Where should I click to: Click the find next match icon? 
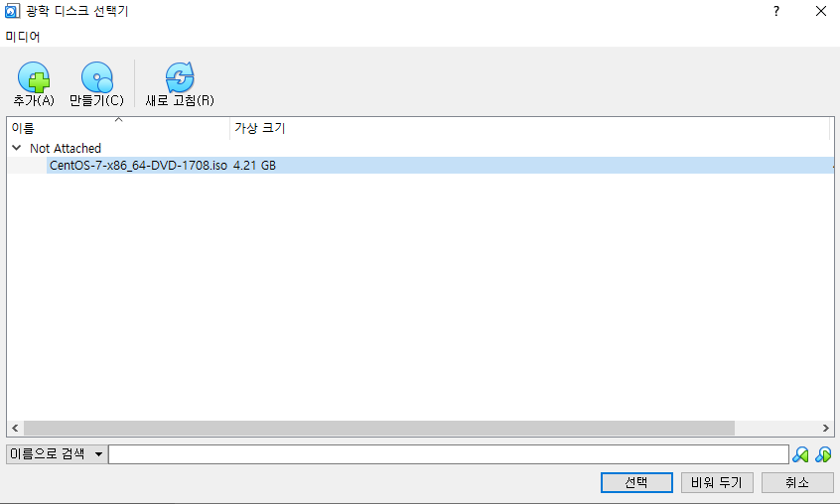[823, 454]
